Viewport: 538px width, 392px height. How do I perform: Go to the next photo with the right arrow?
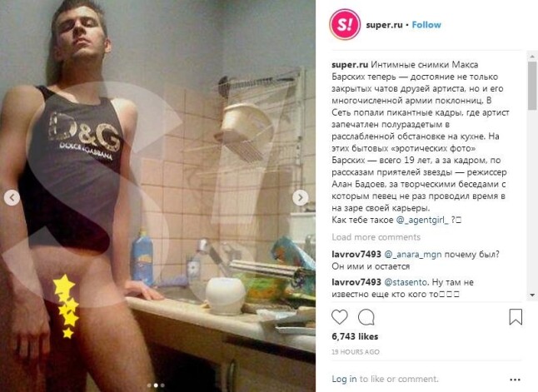click(x=300, y=198)
